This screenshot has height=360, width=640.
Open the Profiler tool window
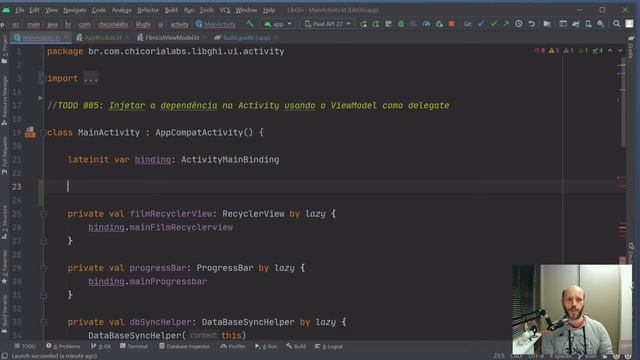point(233,346)
